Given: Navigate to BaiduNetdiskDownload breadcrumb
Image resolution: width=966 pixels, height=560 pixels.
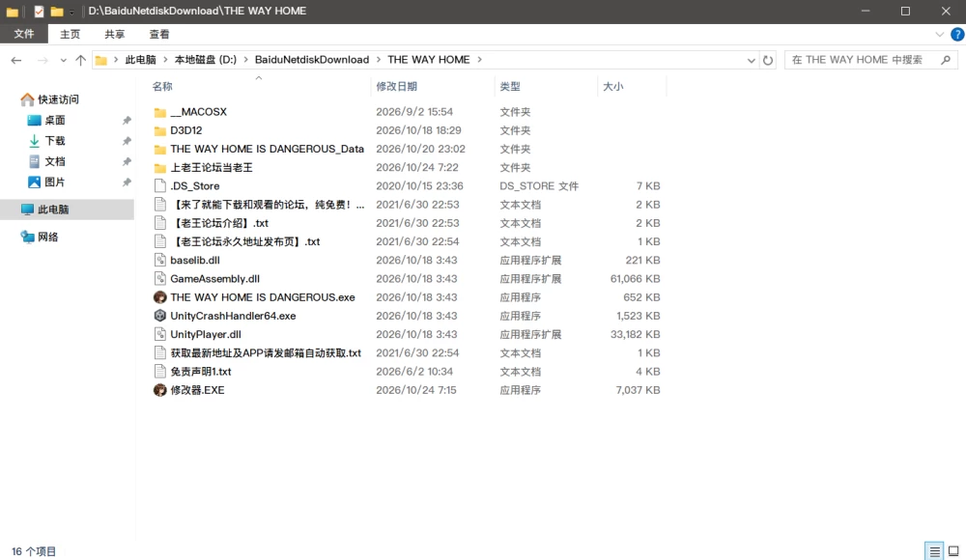Looking at the screenshot, I should (312, 60).
